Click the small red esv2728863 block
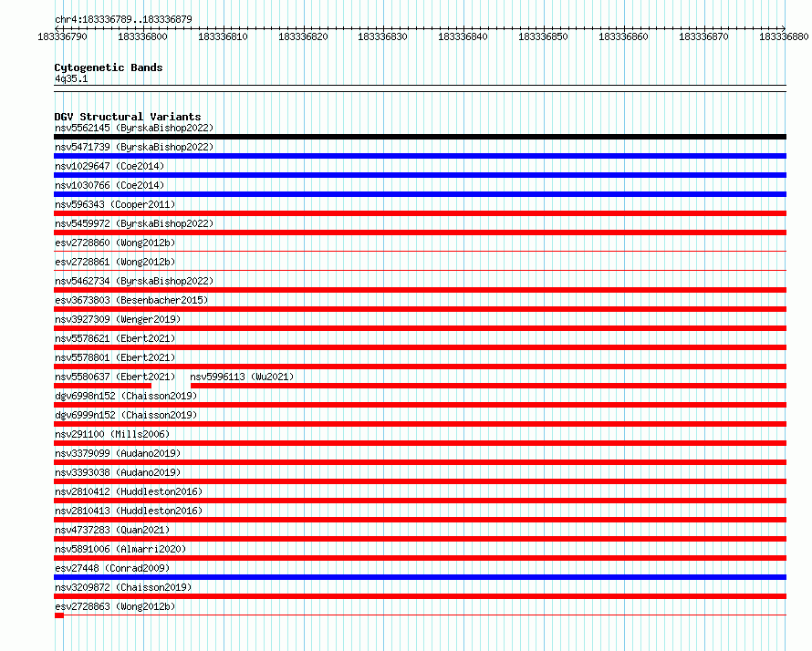 [x=59, y=615]
